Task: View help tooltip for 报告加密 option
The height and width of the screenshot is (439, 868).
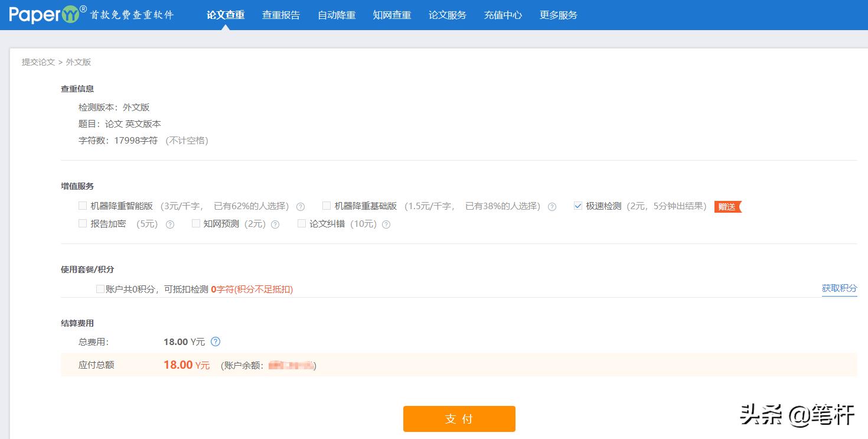Action: tap(169, 224)
